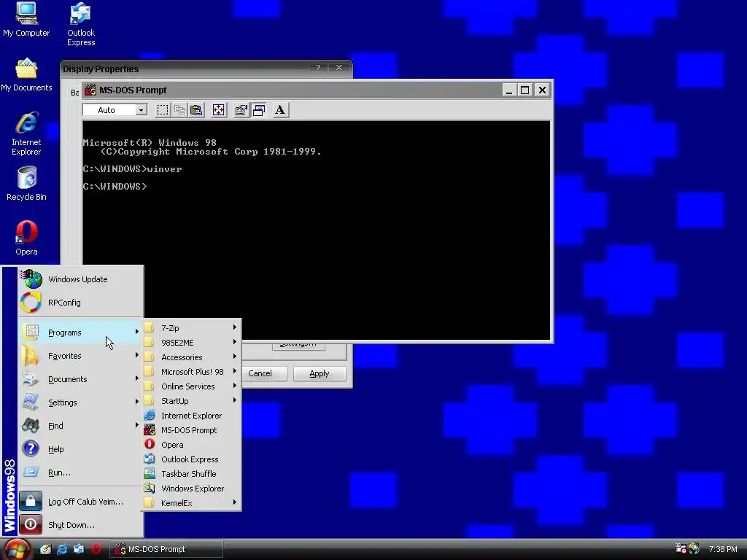The height and width of the screenshot is (560, 747).
Task: Expand Microsoft Plus! 98 folder
Action: 191,371
